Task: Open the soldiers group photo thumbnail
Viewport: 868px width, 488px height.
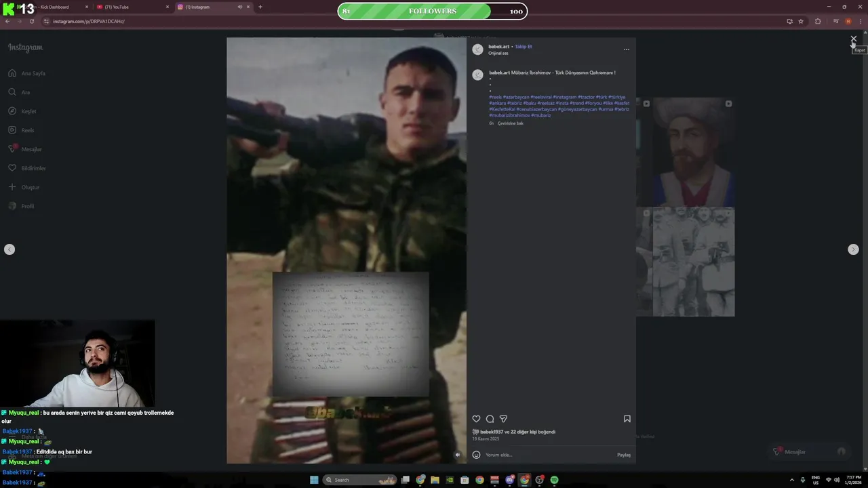Action: (693, 262)
